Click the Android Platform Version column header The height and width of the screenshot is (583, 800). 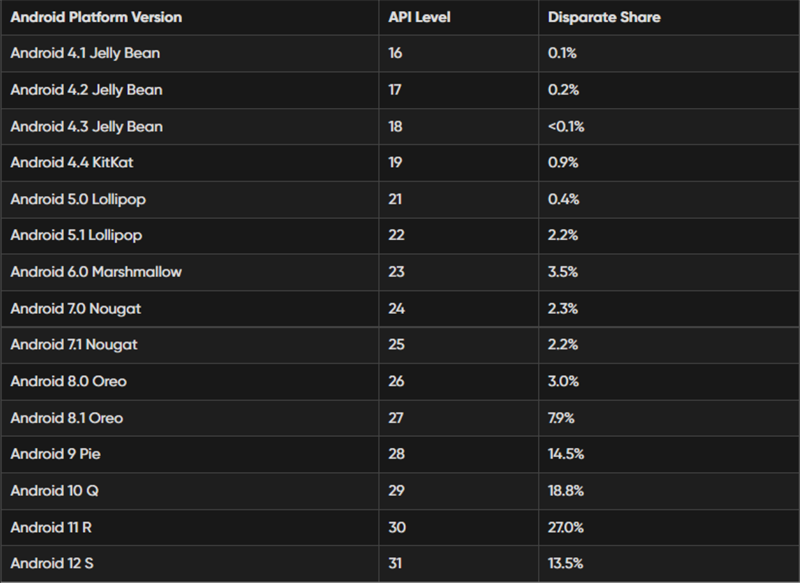pyautogui.click(x=96, y=18)
